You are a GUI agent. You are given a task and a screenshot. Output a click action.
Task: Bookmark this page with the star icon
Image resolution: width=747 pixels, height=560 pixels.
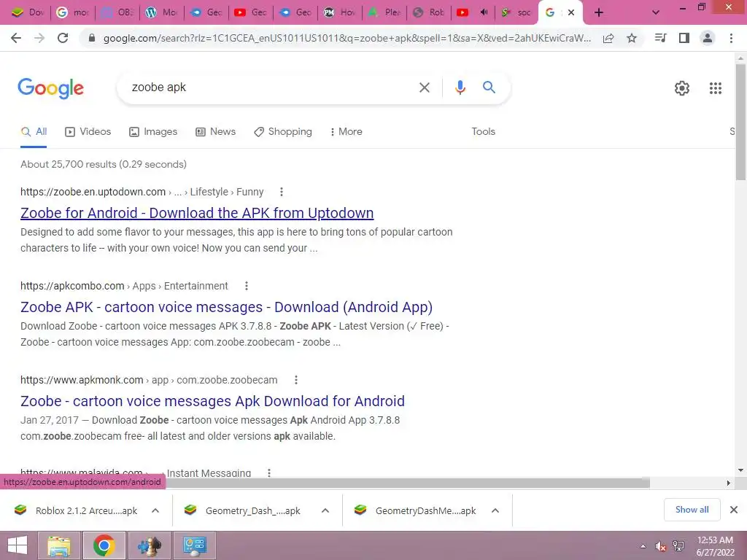coord(632,38)
